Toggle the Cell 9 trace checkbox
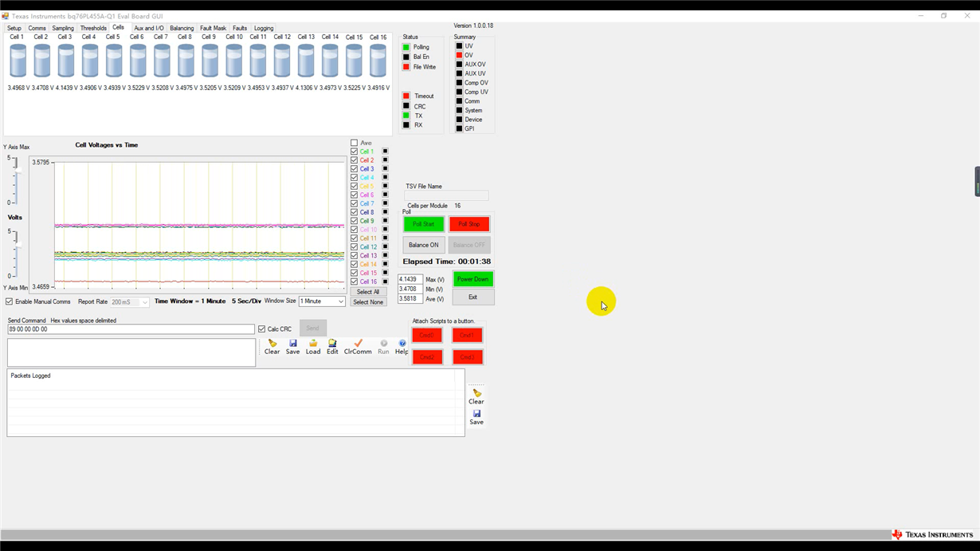980x551 pixels. (355, 221)
